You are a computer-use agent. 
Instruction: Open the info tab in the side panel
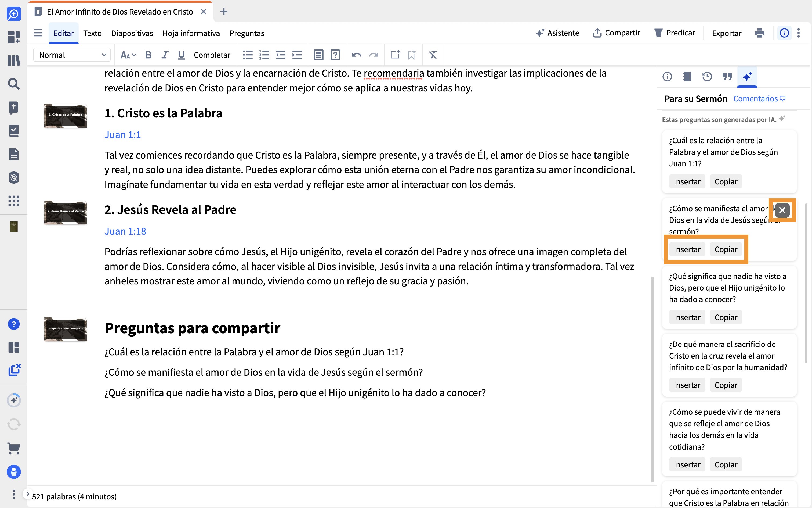click(x=667, y=77)
